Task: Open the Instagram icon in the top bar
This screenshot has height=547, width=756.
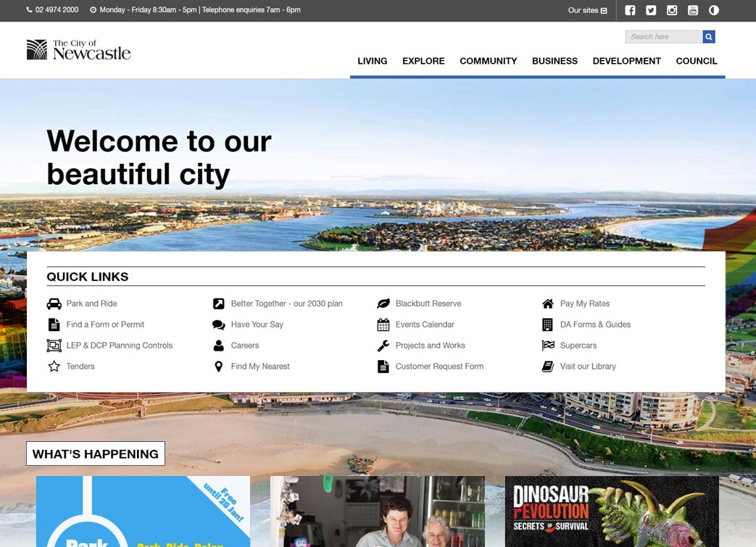Action: pos(671,10)
